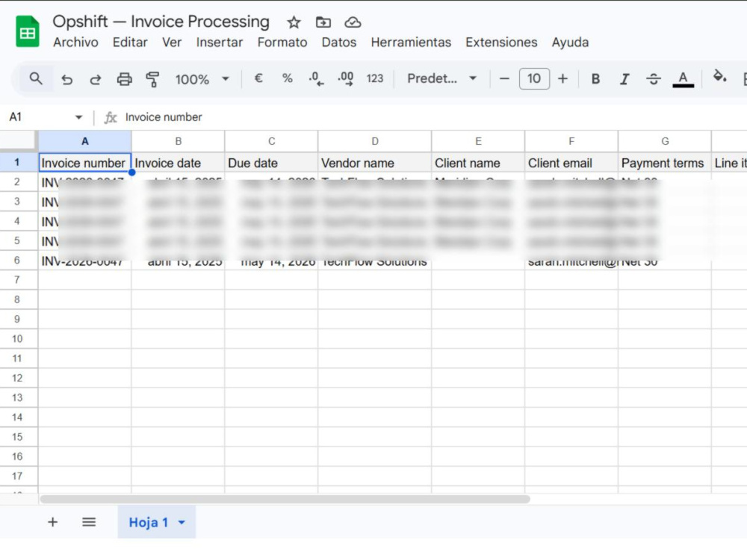The height and width of the screenshot is (560, 747).
Task: Select column D header
Action: (x=375, y=141)
